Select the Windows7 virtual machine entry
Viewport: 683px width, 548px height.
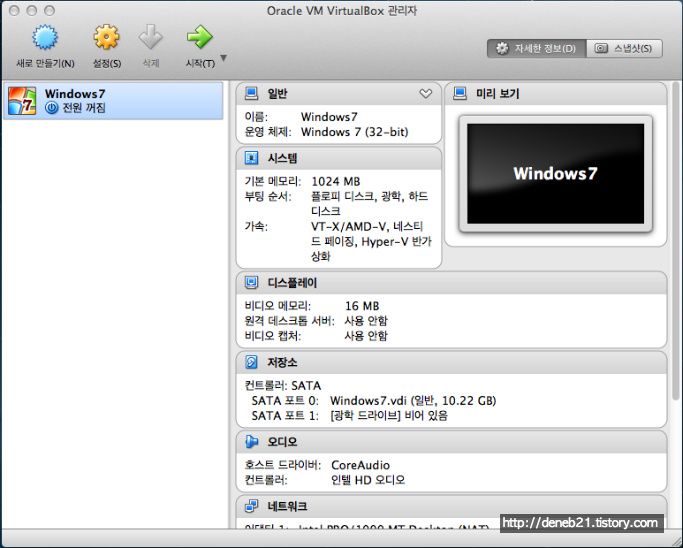(113, 101)
